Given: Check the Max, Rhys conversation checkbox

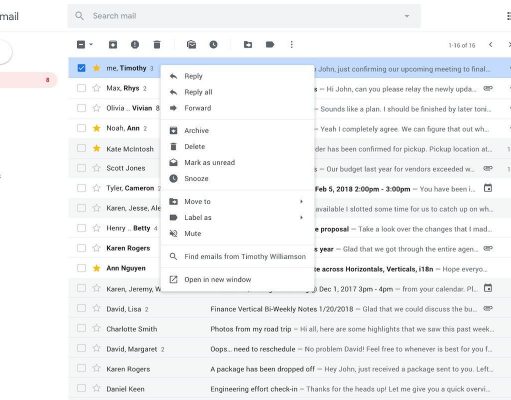Looking at the screenshot, I should point(81,88).
